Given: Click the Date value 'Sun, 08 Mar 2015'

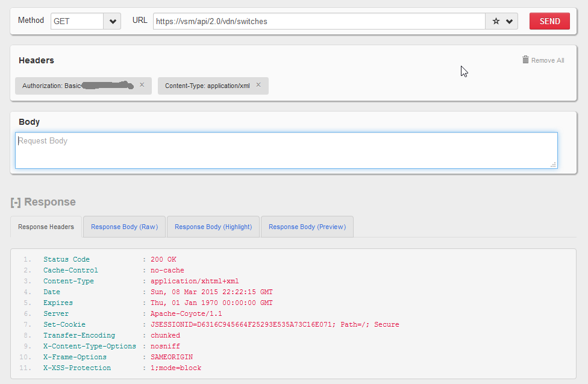Looking at the screenshot, I should (x=211, y=292).
